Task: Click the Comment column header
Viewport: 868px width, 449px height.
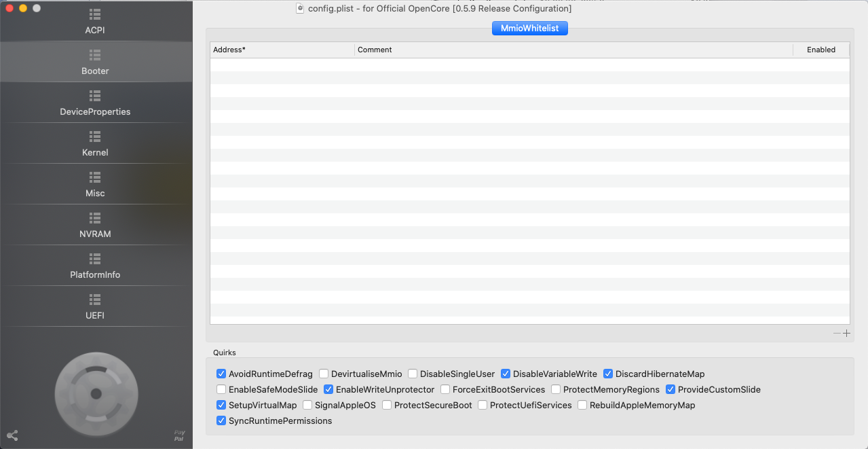Action: [x=573, y=50]
